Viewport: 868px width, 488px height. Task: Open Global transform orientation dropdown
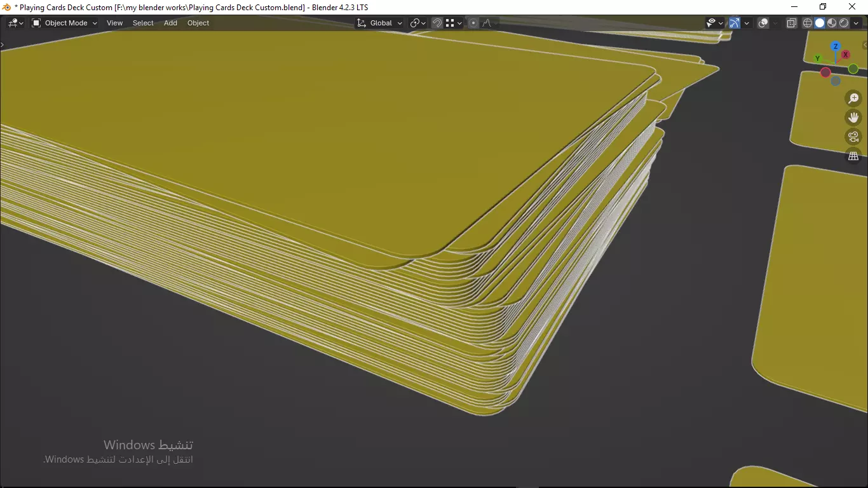tap(379, 23)
